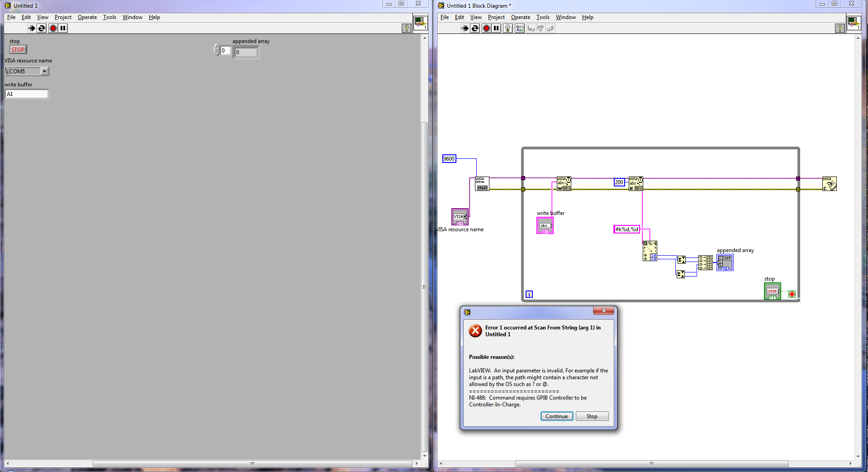This screenshot has width=868, height=472.
Task: Run the VI from the Block Diagram toolbar
Action: point(465,28)
